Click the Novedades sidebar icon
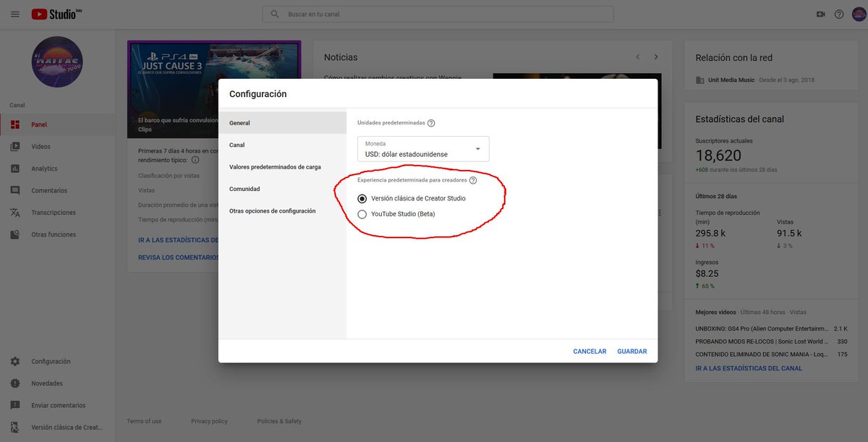 click(x=15, y=383)
